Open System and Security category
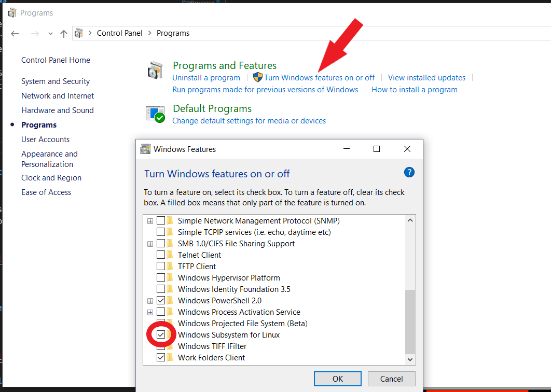This screenshot has height=392, width=551. 56,81
